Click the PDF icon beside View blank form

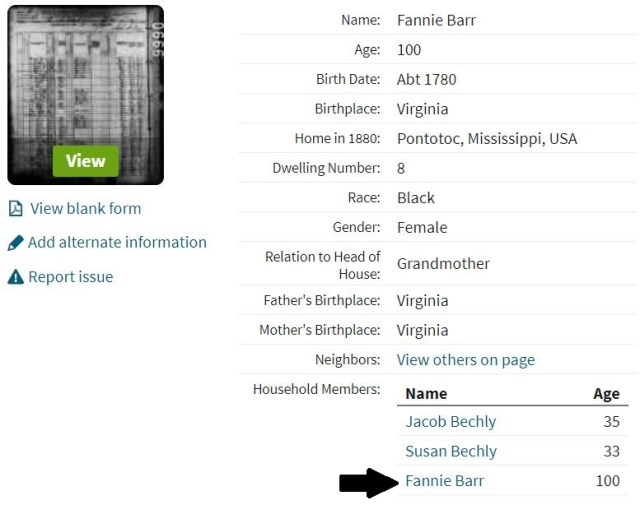pyautogui.click(x=15, y=209)
